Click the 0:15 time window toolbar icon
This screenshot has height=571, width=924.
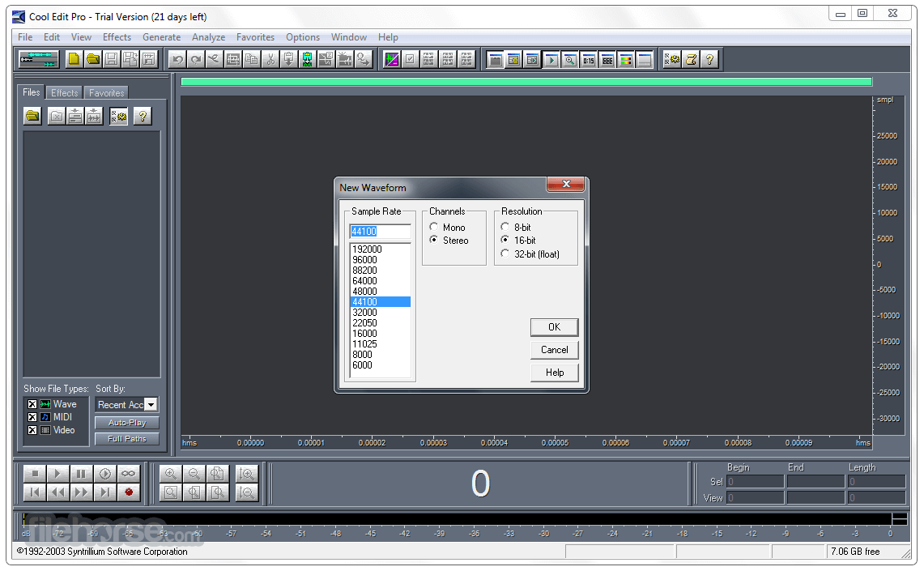pos(588,59)
